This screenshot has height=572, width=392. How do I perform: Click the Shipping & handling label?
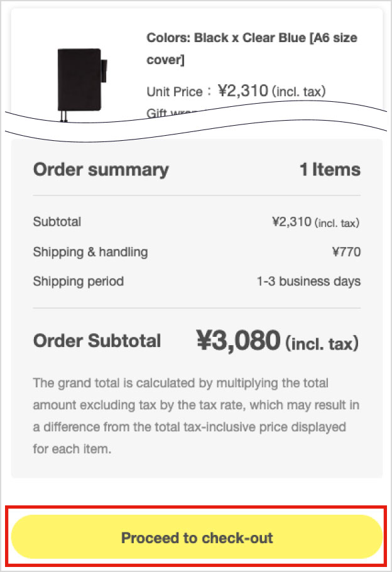[90, 252]
